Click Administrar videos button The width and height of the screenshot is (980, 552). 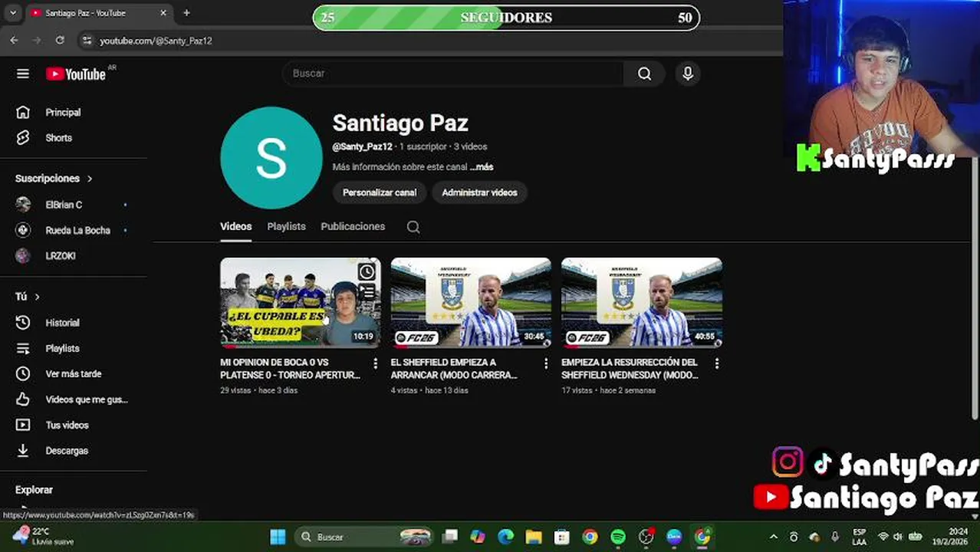pyautogui.click(x=479, y=192)
